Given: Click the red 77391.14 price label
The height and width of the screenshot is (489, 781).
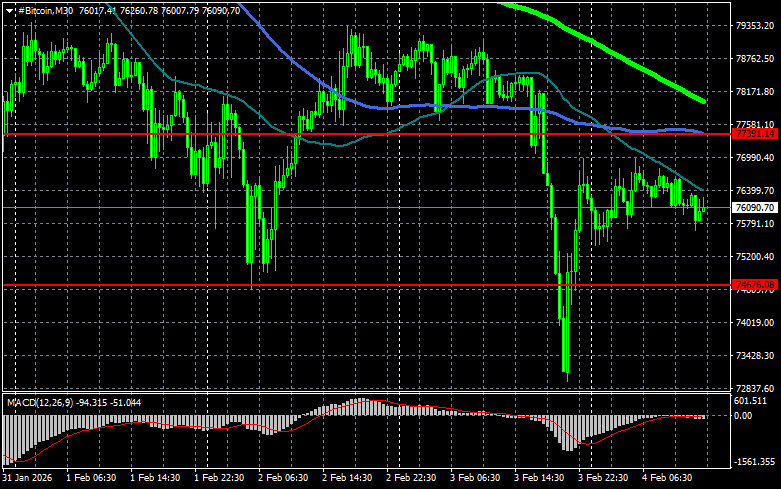Looking at the screenshot, I should pyautogui.click(x=755, y=133).
